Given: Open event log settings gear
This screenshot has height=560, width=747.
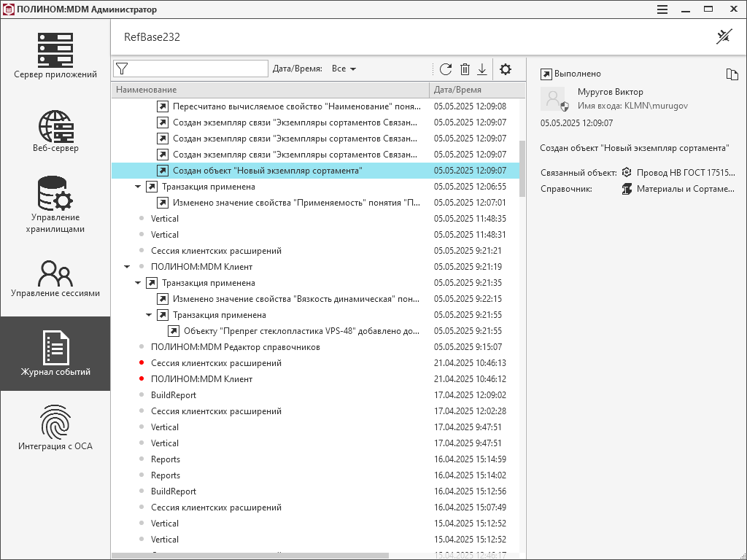Looking at the screenshot, I should [x=505, y=69].
